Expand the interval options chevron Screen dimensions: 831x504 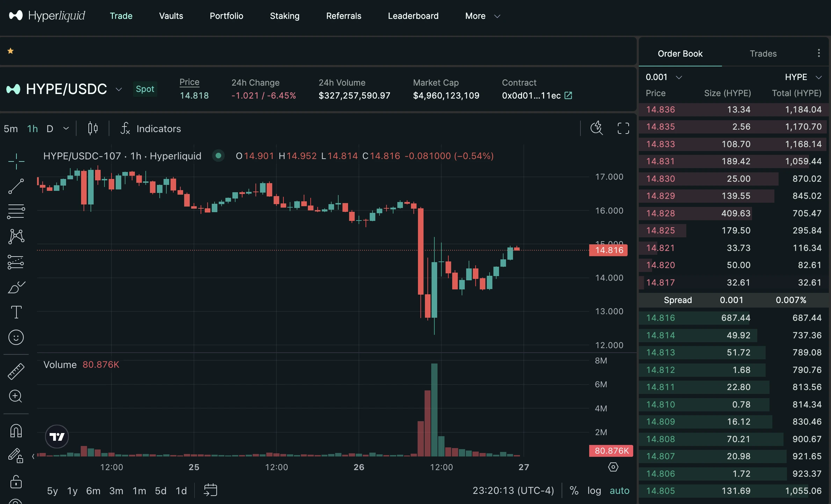point(66,128)
